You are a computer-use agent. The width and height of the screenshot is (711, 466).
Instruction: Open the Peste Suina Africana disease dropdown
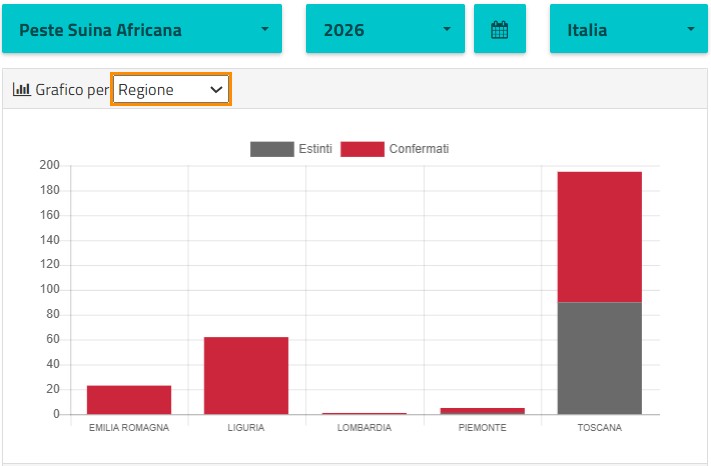(x=142, y=29)
